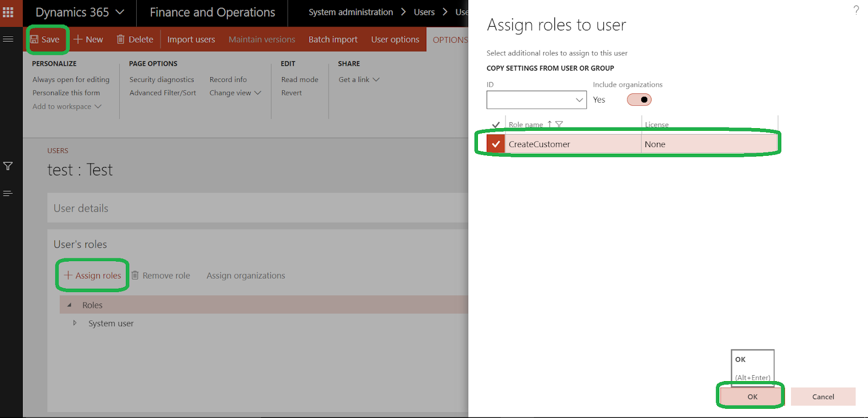868x418 pixels.
Task: Uncheck the CreateCustomer role checkbox
Action: [x=495, y=144]
